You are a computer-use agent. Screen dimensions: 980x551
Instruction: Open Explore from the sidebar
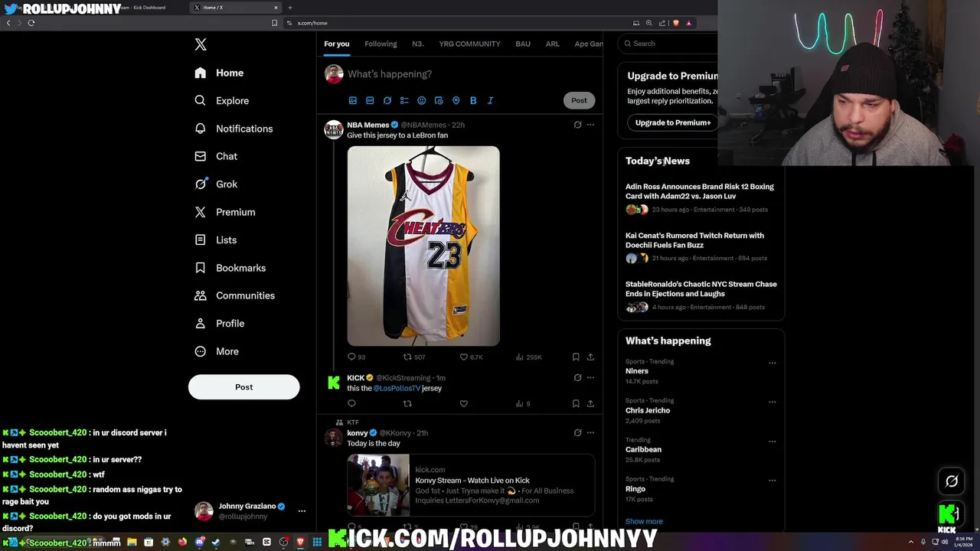pos(221,100)
